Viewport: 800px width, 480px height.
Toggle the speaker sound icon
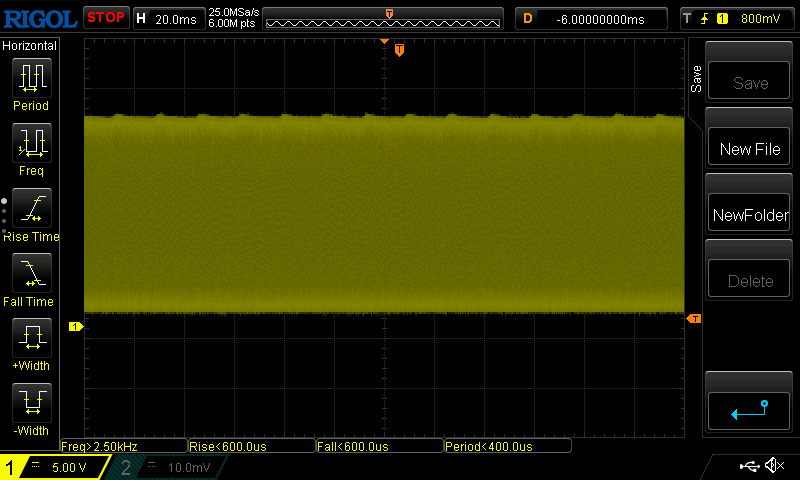click(773, 466)
